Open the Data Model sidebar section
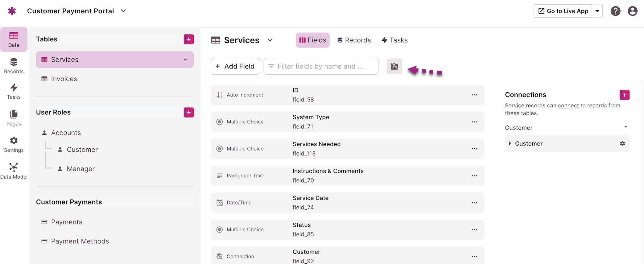 point(14,171)
